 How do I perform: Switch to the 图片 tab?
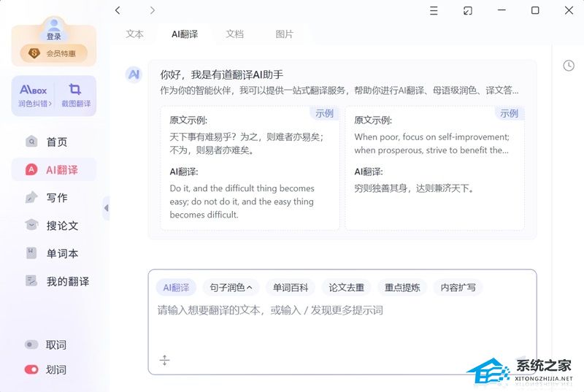click(285, 34)
